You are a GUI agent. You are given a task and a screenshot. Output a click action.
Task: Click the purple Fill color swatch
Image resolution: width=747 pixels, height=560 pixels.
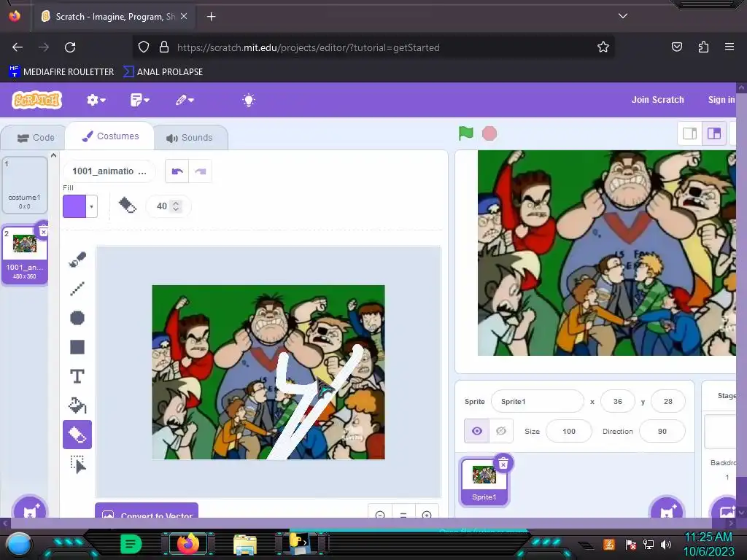point(74,206)
